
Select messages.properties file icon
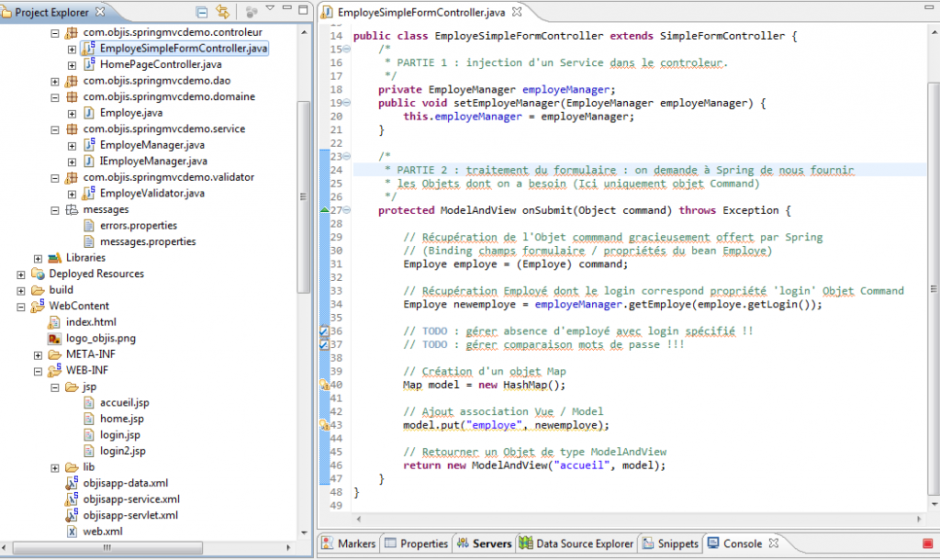click(x=89, y=241)
